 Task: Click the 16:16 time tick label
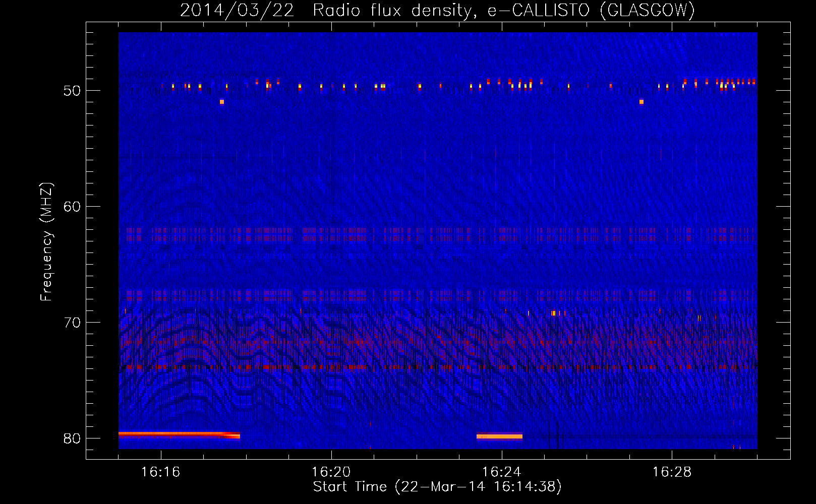click(161, 472)
